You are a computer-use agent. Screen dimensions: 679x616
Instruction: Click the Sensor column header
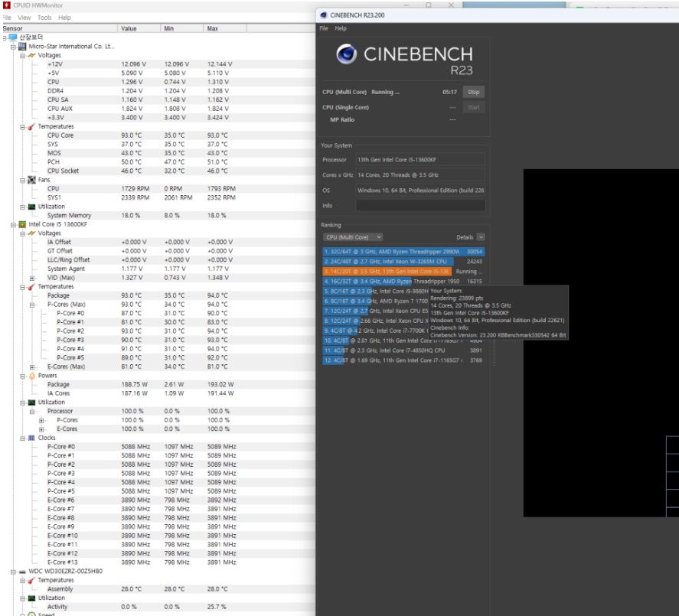(59, 28)
